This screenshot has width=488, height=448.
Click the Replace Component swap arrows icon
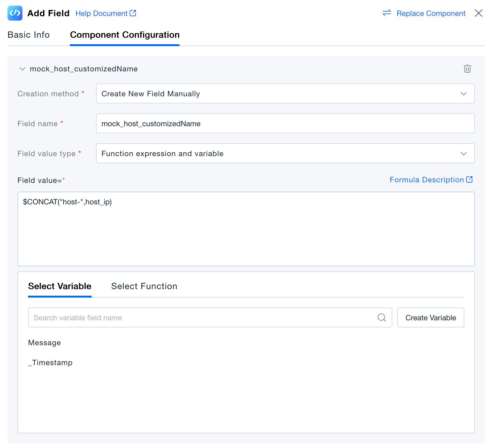(386, 13)
